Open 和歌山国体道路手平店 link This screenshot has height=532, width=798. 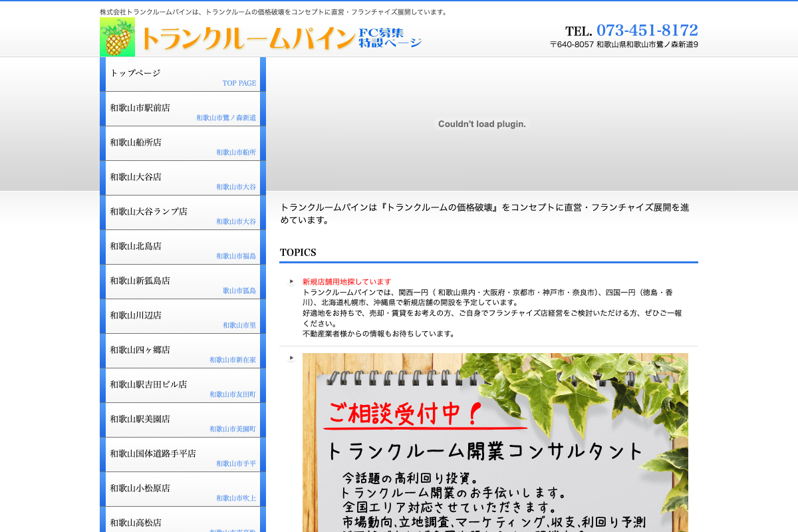[183, 455]
